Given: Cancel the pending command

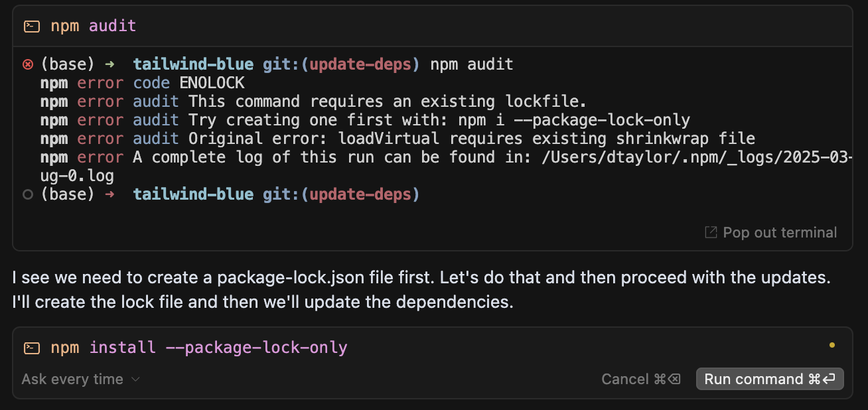Looking at the screenshot, I should pyautogui.click(x=641, y=379).
